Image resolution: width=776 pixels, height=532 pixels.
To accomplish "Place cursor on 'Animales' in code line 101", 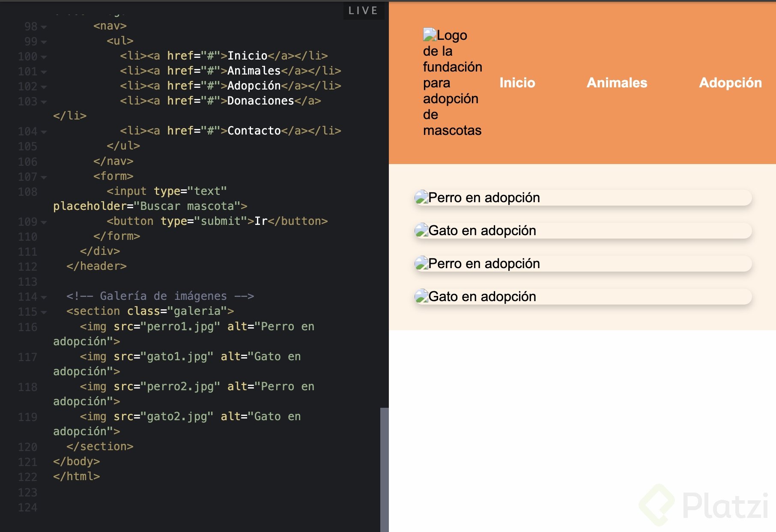I will 254,71.
